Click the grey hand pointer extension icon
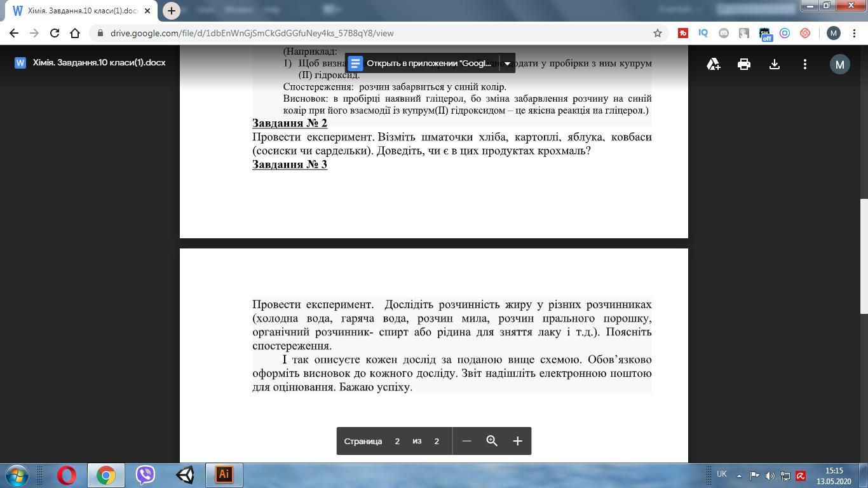 [744, 33]
